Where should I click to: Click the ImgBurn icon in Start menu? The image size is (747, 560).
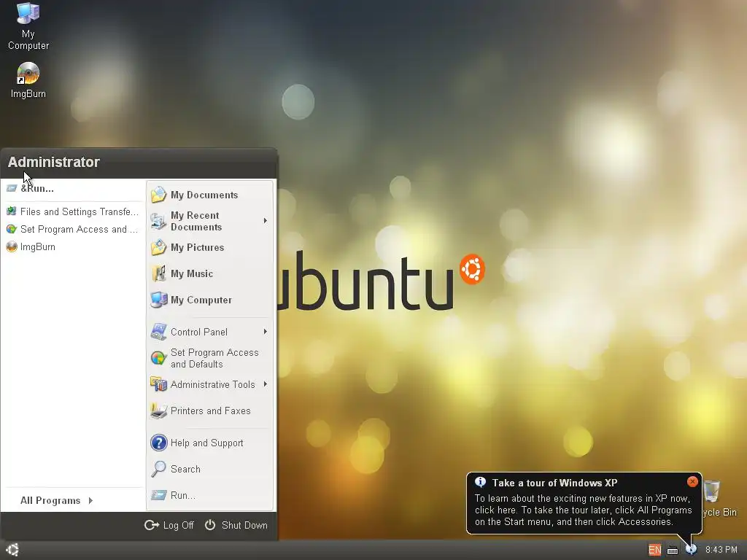(x=12, y=246)
